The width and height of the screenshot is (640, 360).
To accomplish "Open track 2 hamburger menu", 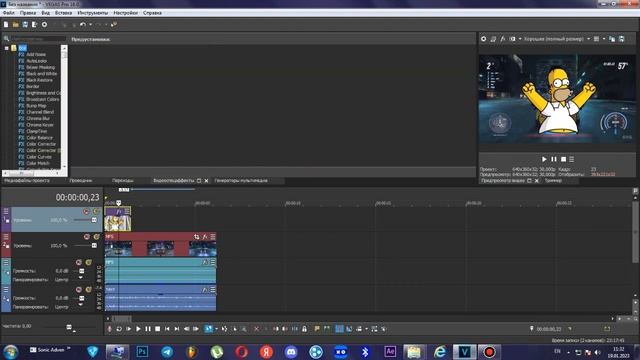I will point(6,236).
